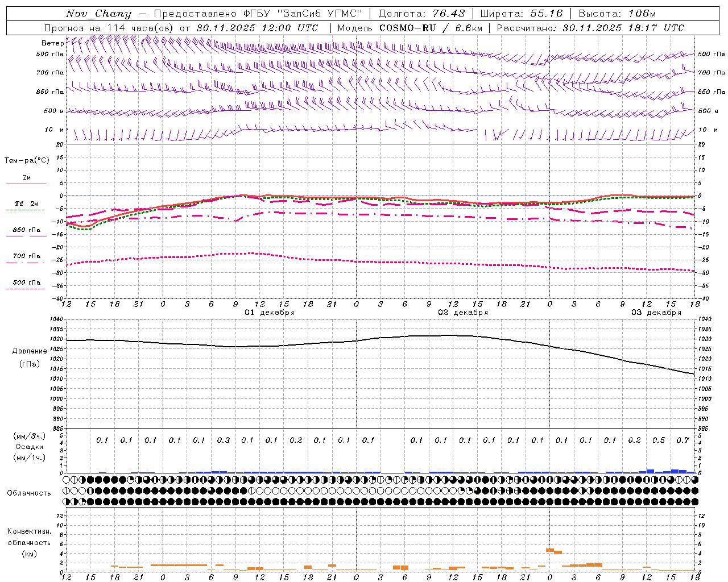This screenshot has height=582, width=728.
Task: Click the '01 декабря' date label
Action: [270, 313]
